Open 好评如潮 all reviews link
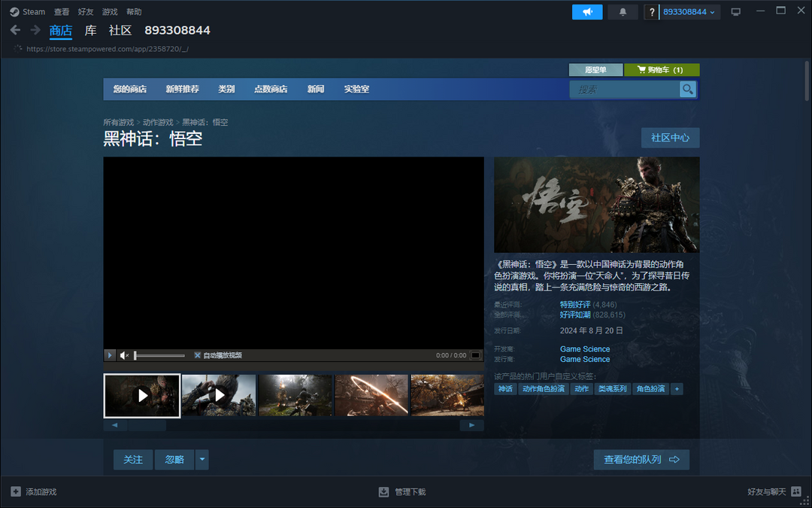 [x=575, y=315]
